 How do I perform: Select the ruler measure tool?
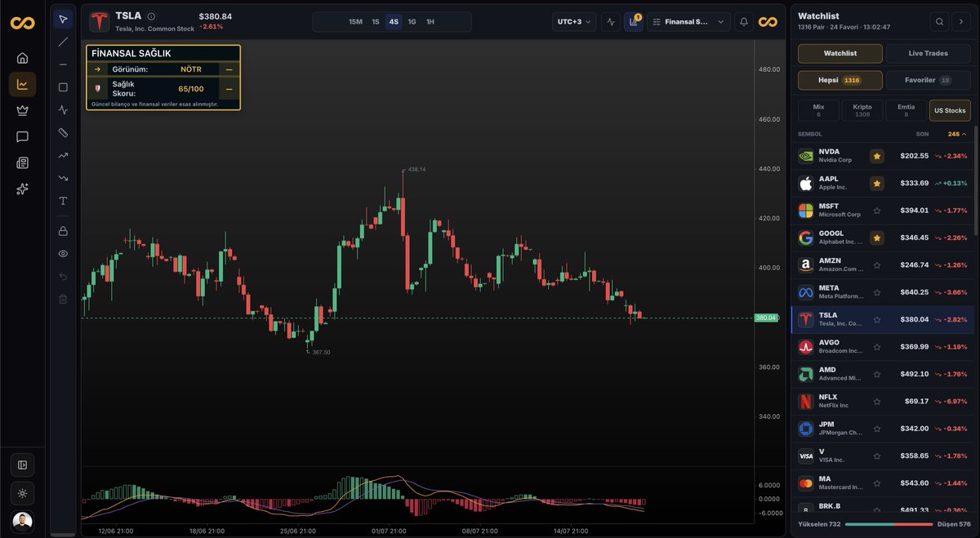point(63,132)
